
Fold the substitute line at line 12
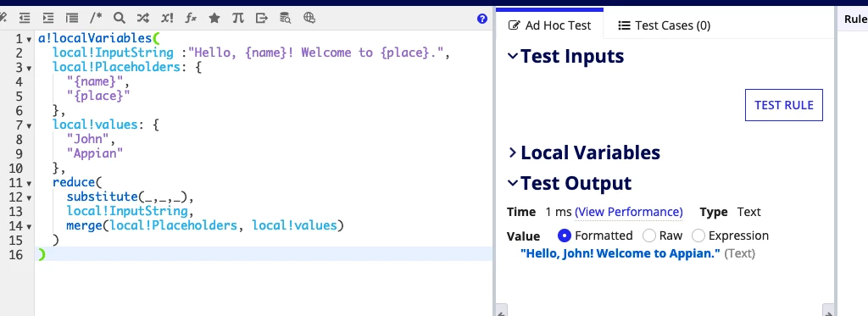pyautogui.click(x=29, y=197)
